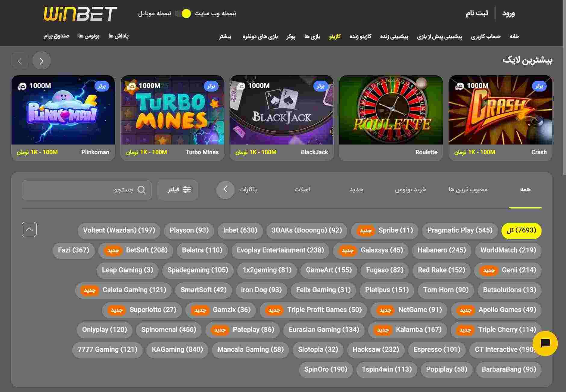This screenshot has height=392, width=566.
Task: Select the Pragmatic Play (545) provider chip
Action: pyautogui.click(x=460, y=230)
